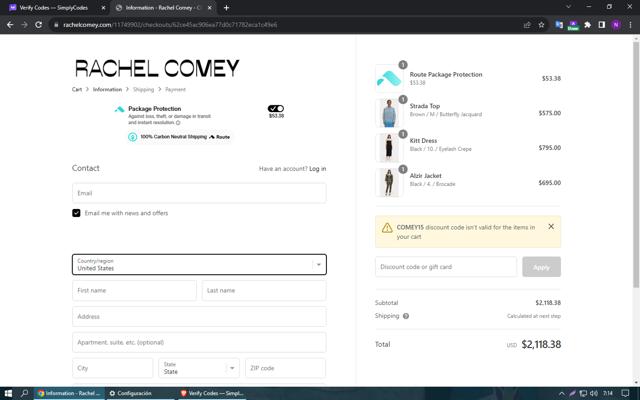This screenshot has height=400, width=640.
Task: Click the Kitt Dress product thumbnail
Action: point(389,148)
